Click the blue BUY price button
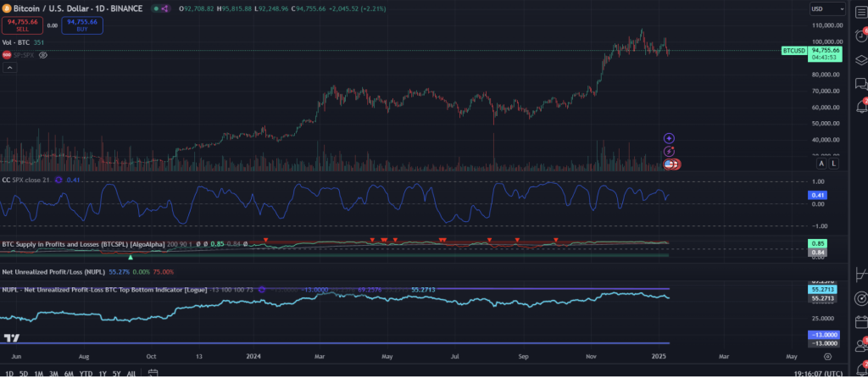 click(82, 25)
